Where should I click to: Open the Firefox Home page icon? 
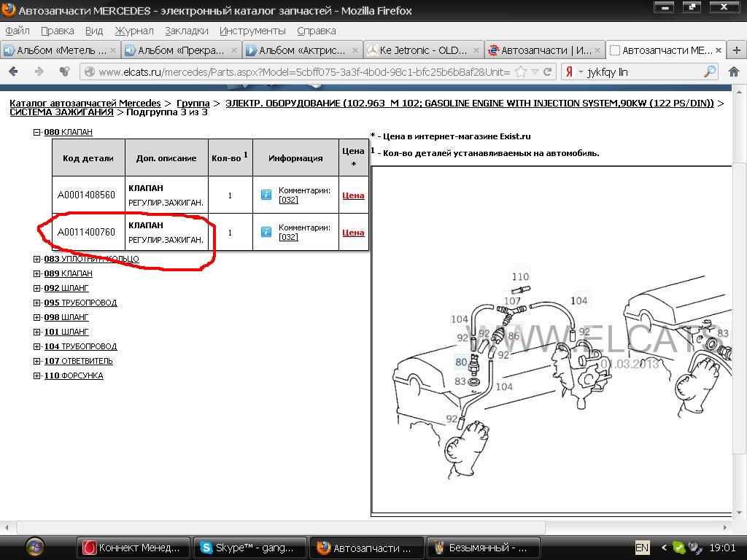point(734,72)
